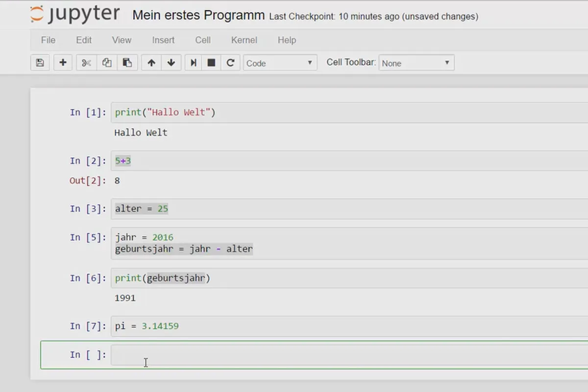Open the cell type dropdown showing Code

[x=279, y=63]
